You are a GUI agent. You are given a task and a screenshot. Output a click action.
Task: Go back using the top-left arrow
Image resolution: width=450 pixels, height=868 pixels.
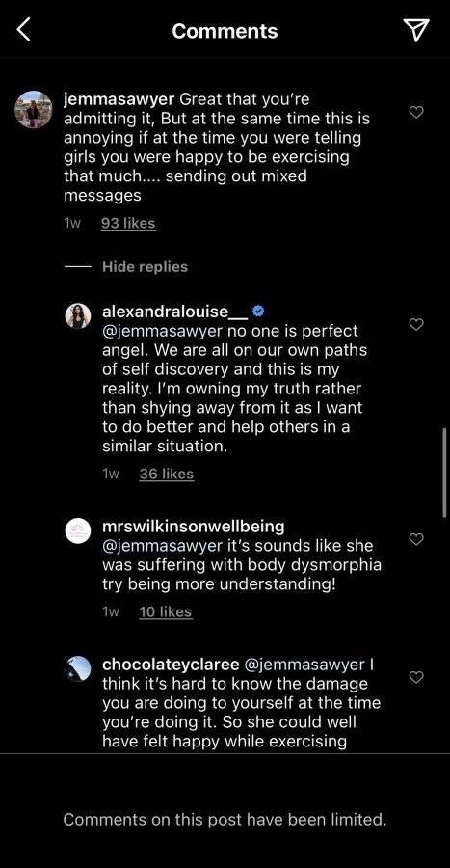point(23,30)
